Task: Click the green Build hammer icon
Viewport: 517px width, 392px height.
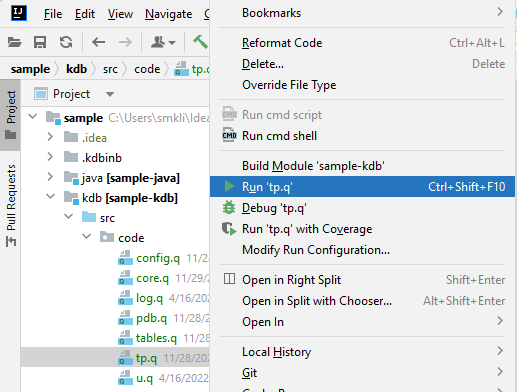Action: 201,42
